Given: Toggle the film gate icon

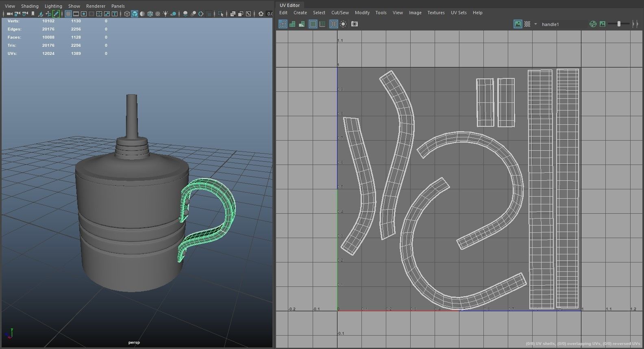Looking at the screenshot, I should [x=76, y=14].
